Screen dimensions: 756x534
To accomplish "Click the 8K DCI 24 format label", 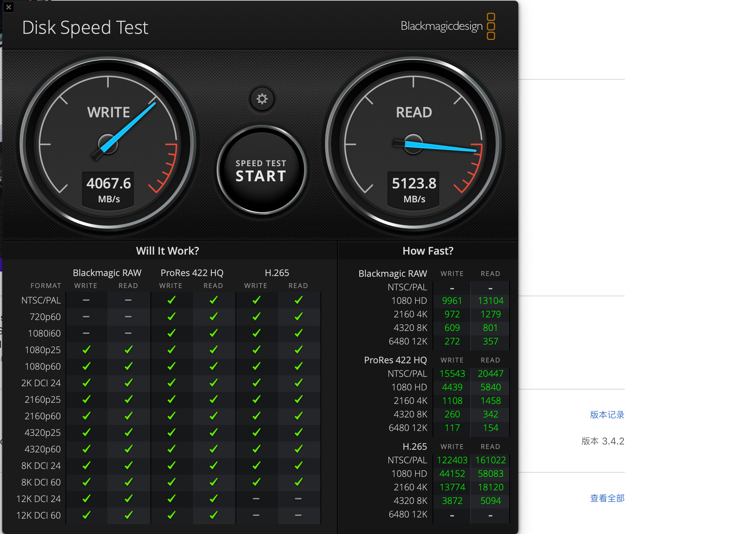I will click(x=41, y=466).
